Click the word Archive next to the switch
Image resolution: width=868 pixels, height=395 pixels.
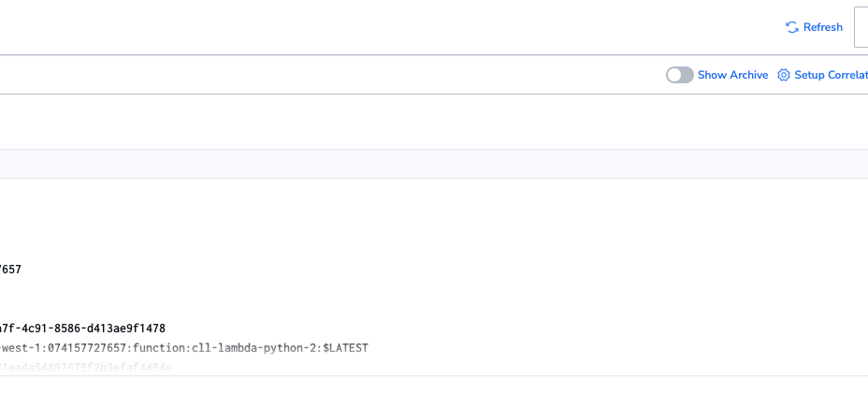pyautogui.click(x=749, y=75)
